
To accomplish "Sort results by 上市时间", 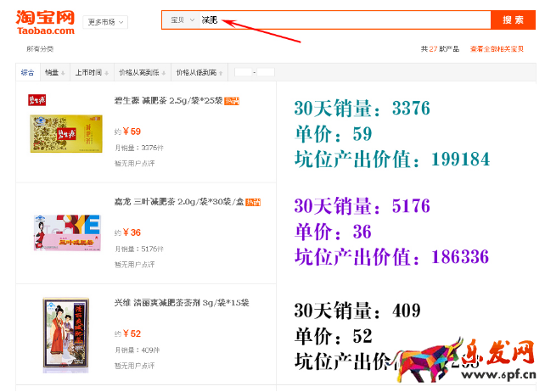I will point(91,72).
